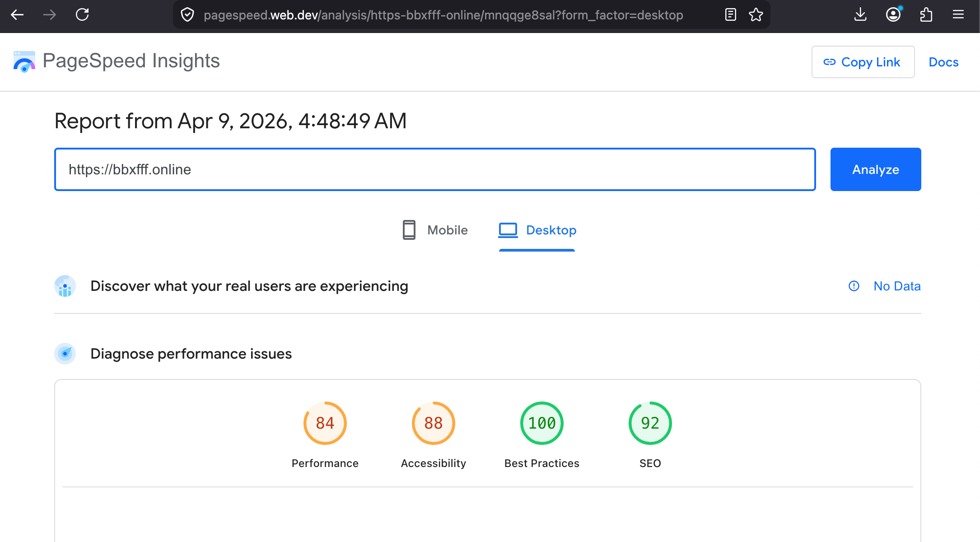
Task: Click the Analyze button
Action: pos(875,169)
